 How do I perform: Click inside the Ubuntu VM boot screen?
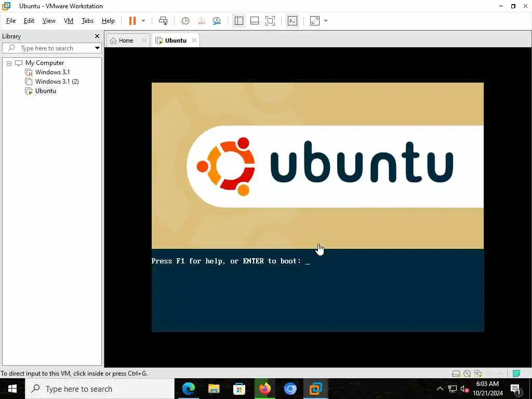[317, 207]
